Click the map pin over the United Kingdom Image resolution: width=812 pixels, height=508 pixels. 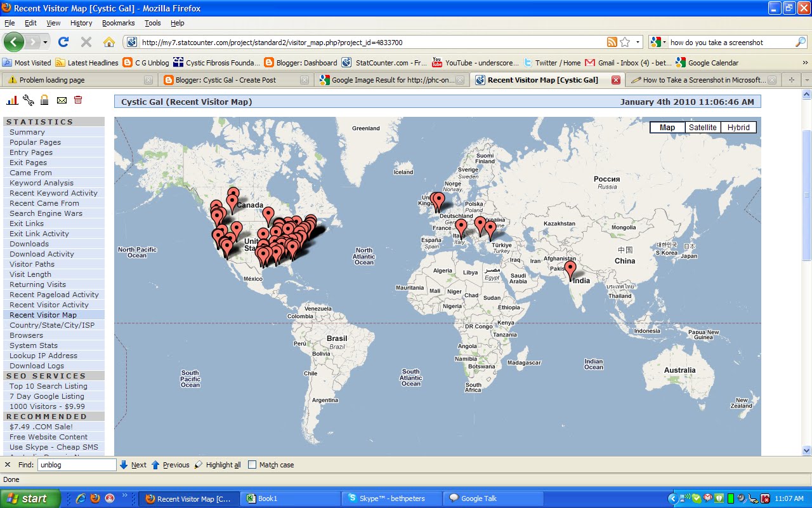tap(438, 202)
